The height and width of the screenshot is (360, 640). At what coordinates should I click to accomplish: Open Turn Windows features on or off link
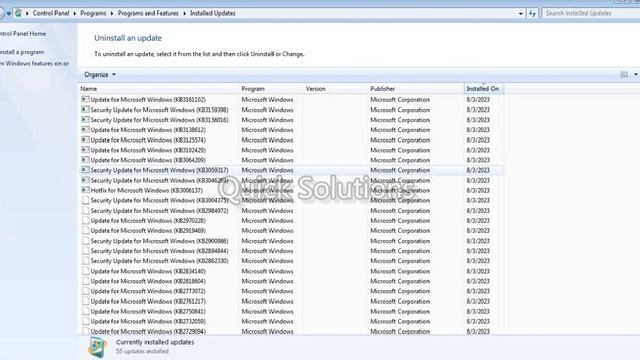(x=34, y=64)
